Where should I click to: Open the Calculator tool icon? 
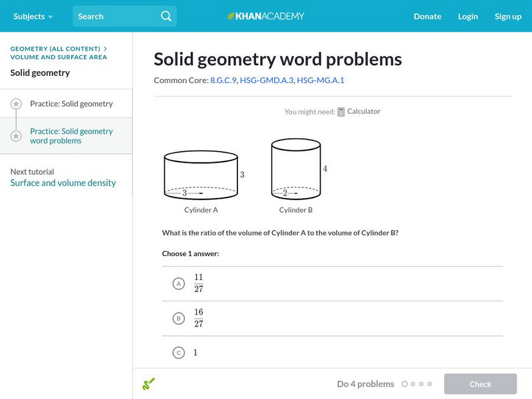click(341, 112)
